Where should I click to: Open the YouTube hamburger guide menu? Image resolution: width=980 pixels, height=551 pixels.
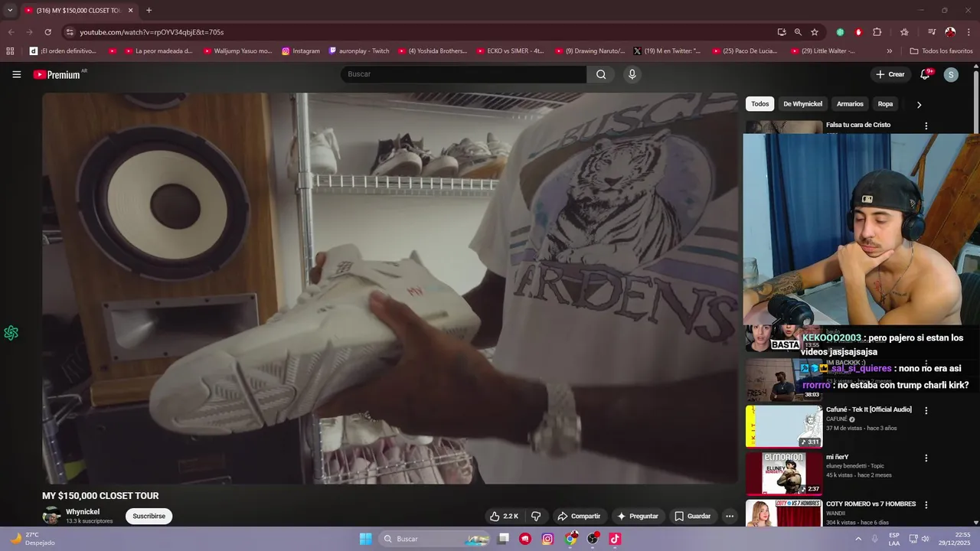(x=16, y=74)
